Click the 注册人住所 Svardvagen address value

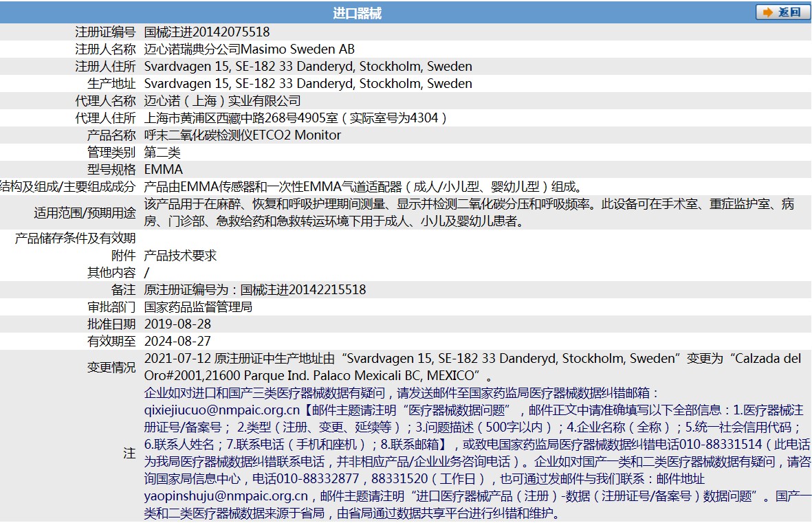tap(308, 66)
